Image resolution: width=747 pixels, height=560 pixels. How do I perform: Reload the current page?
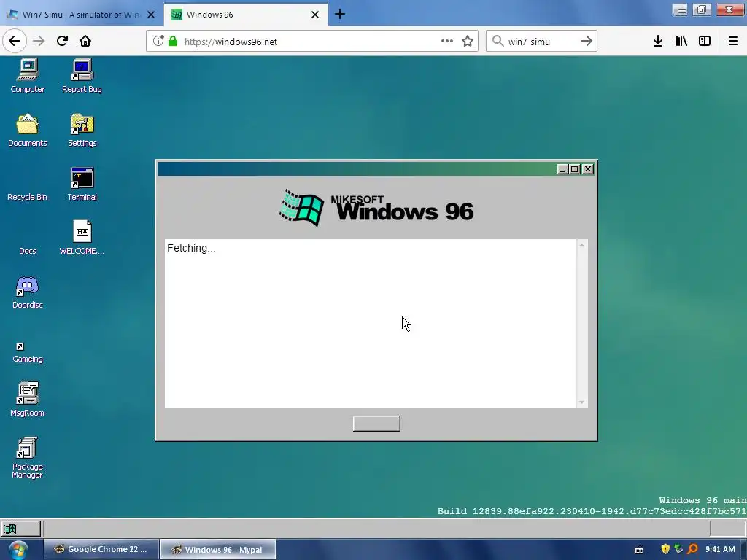coord(62,41)
